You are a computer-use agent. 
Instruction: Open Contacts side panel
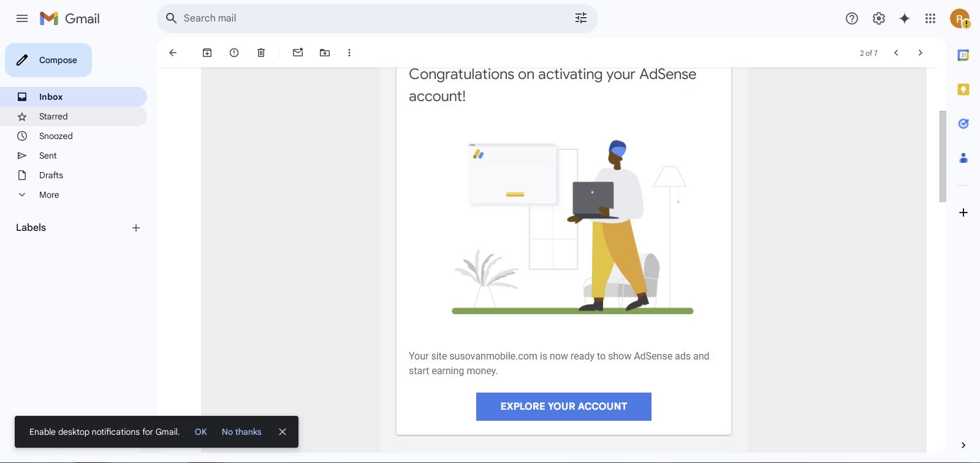coord(963,158)
